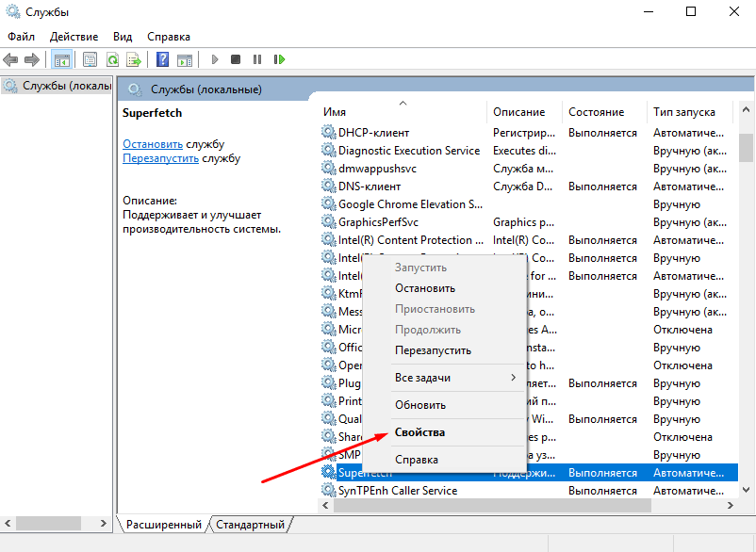Click the gear icon of Google Chrome Elevation
This screenshot has width=756, height=552.
[x=329, y=203]
